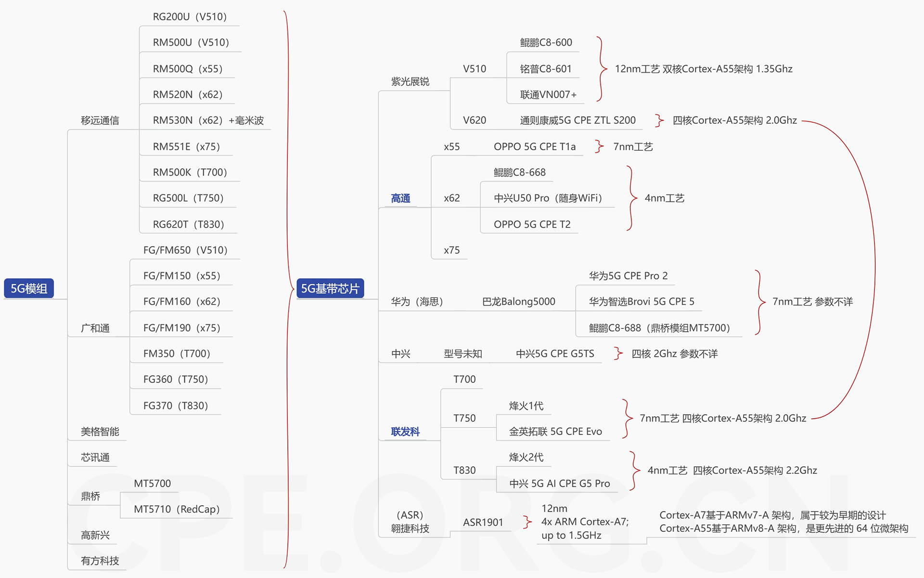924x578 pixels.
Task: Select the 紫光展锐 vendor node
Action: point(410,81)
